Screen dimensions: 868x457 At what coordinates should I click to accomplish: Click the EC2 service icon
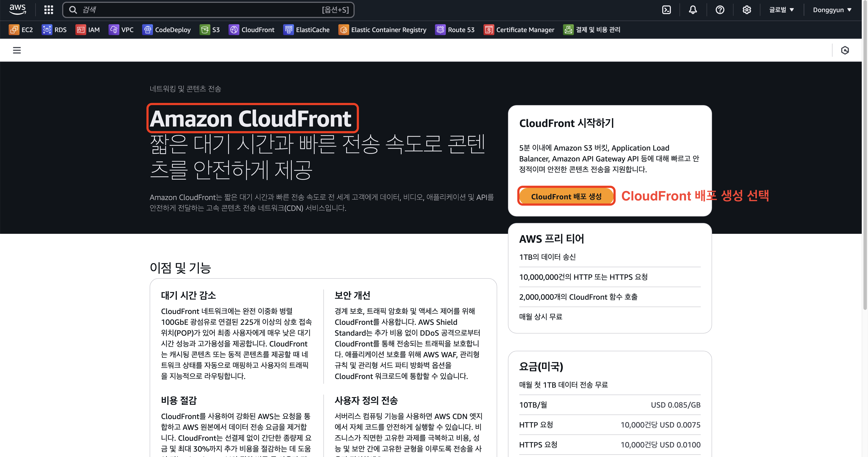coord(14,30)
